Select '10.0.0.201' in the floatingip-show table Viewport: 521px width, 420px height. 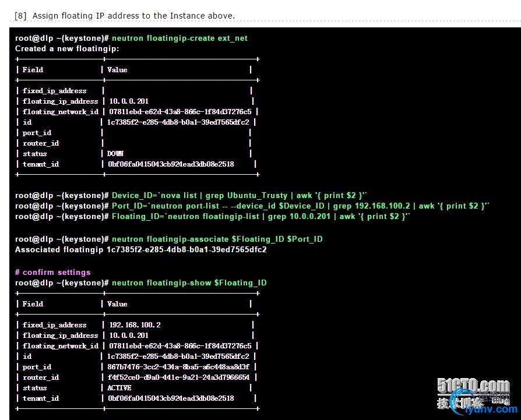pyautogui.click(x=129, y=336)
